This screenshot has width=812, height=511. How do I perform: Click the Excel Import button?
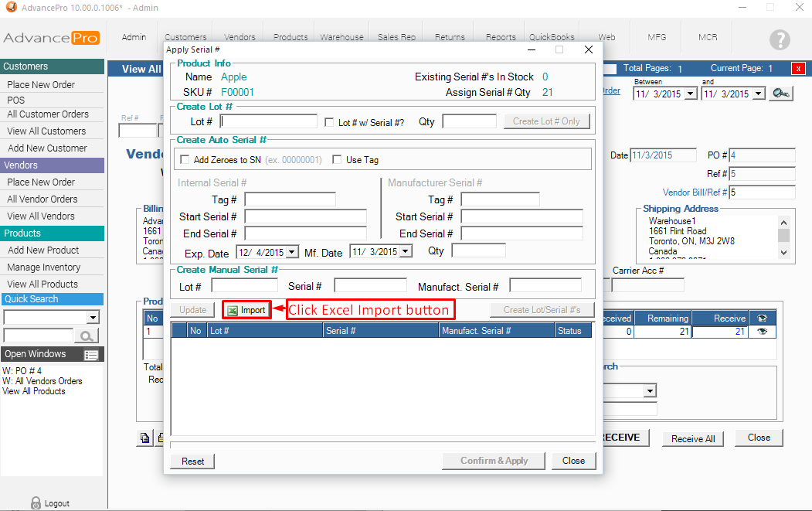click(x=246, y=310)
